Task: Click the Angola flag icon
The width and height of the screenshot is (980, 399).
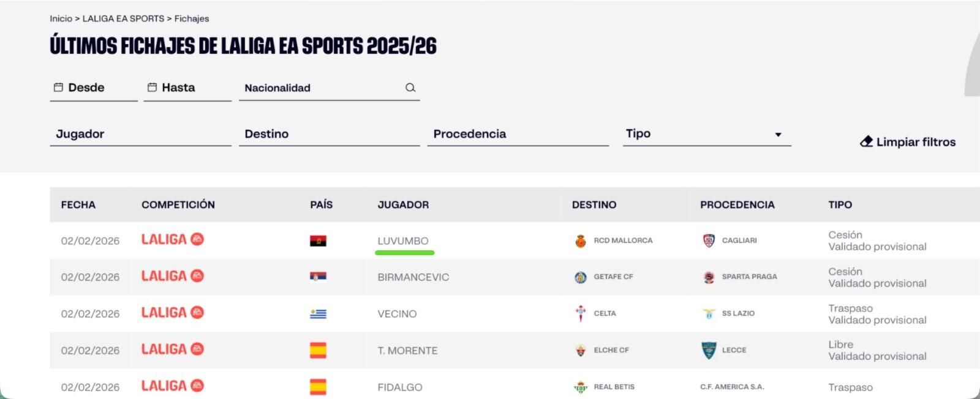Action: coord(318,241)
